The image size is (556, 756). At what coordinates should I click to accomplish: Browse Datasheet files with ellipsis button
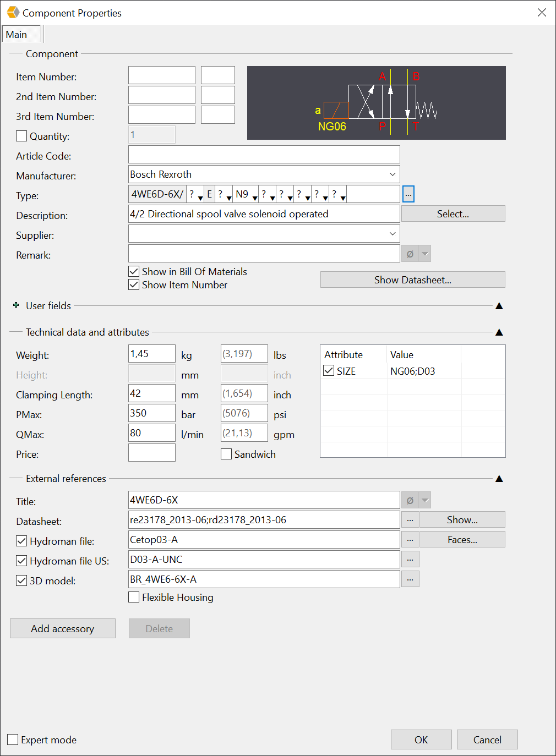pos(410,519)
